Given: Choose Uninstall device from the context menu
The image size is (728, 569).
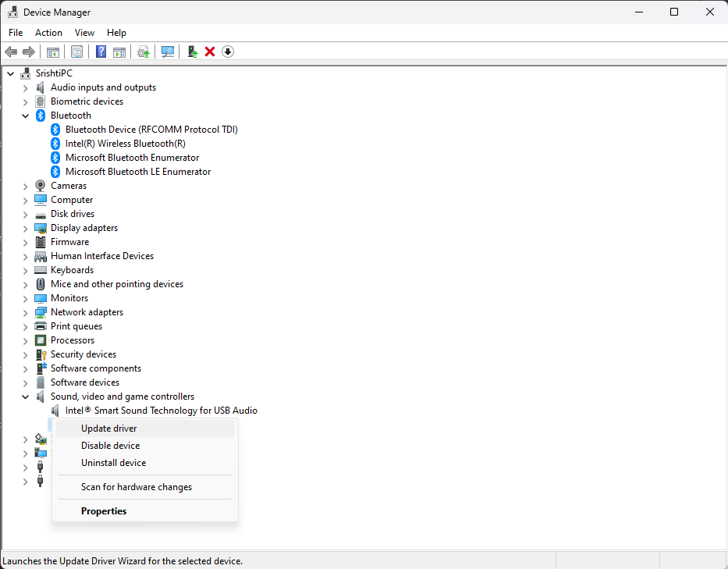Looking at the screenshot, I should coord(145,463).
